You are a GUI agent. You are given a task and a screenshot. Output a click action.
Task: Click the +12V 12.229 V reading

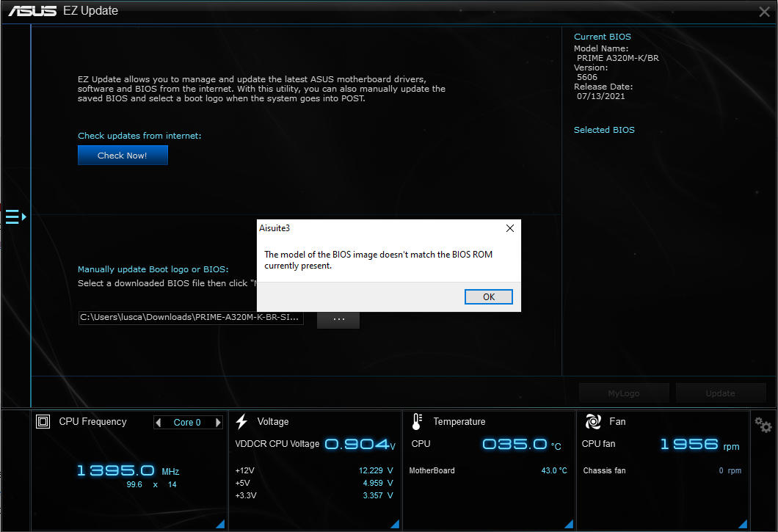(x=376, y=470)
